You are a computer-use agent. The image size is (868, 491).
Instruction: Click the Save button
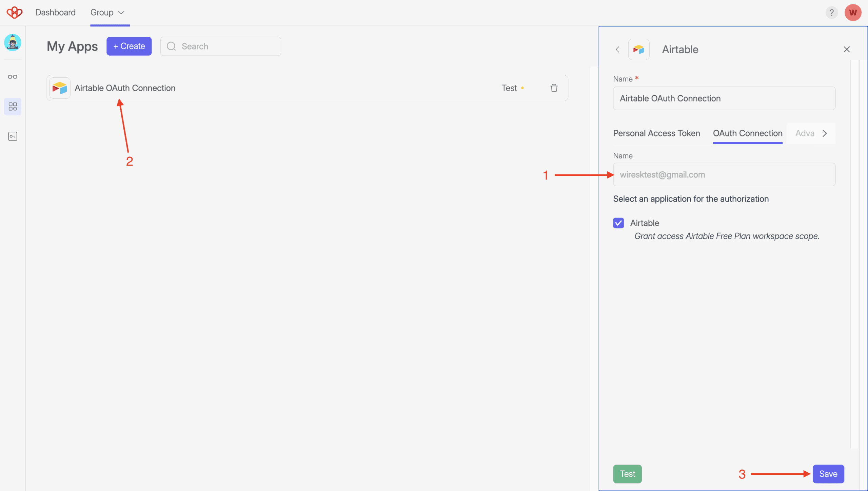[828, 474]
